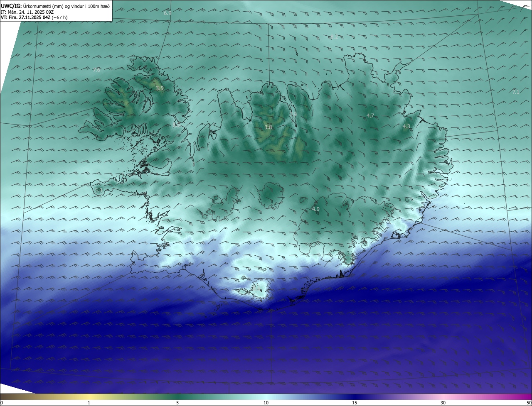This screenshot has width=532, height=406.
Task: Click the legend scale label 0
Action: click(2, 403)
